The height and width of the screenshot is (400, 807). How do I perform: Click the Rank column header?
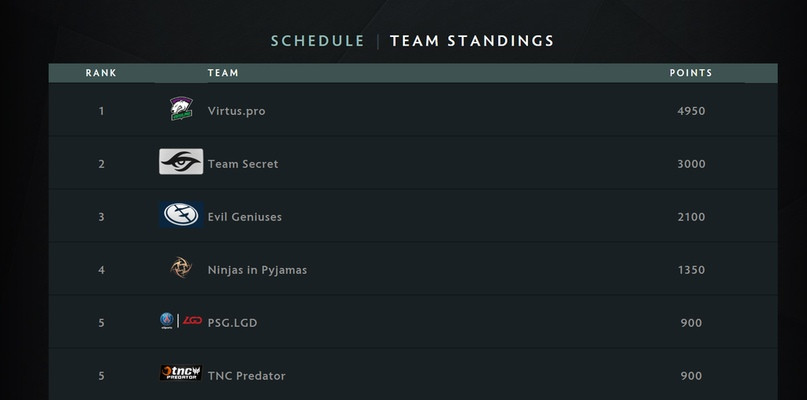(x=101, y=73)
